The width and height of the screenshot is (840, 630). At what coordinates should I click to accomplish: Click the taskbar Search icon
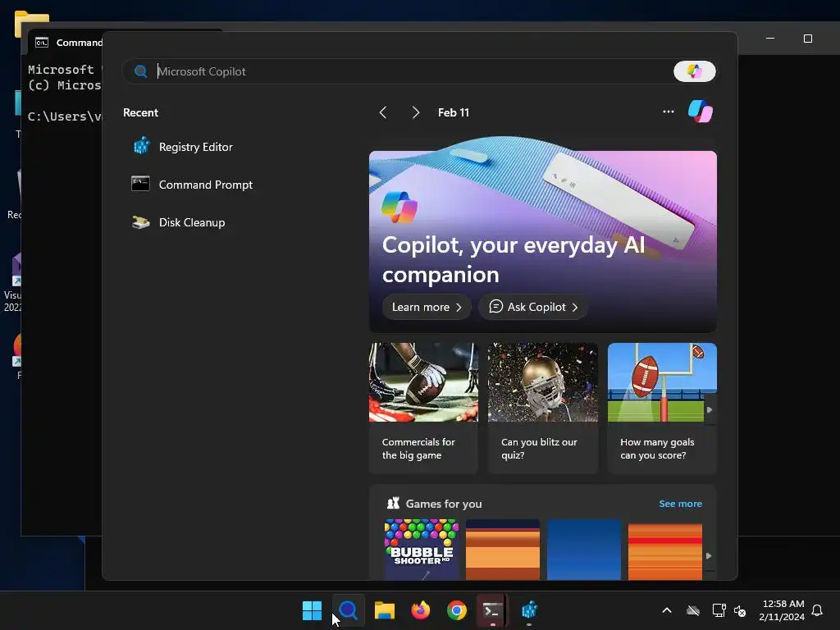[348, 610]
